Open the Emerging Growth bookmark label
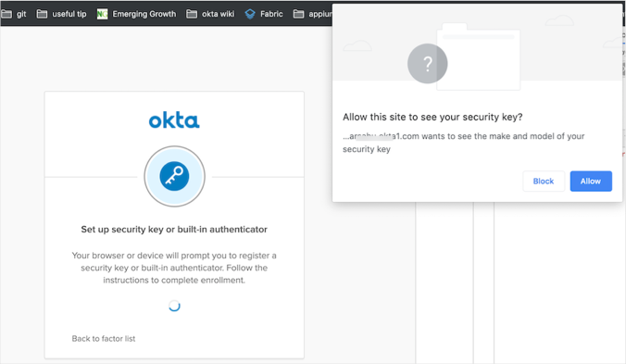The width and height of the screenshot is (626, 364). point(144,14)
